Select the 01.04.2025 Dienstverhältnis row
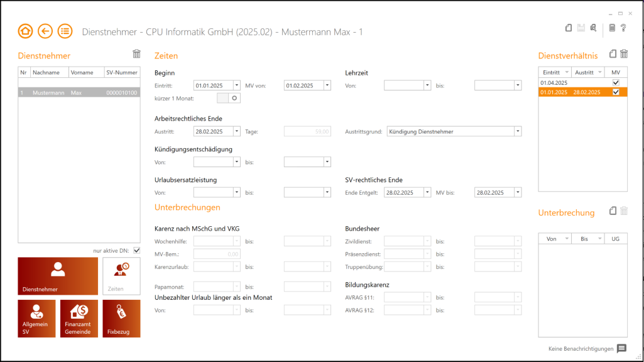 (x=583, y=82)
